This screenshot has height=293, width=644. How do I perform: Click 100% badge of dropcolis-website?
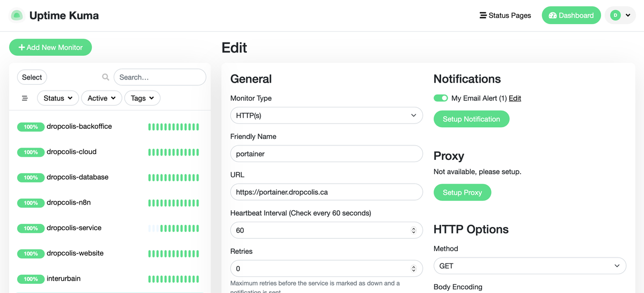click(31, 254)
